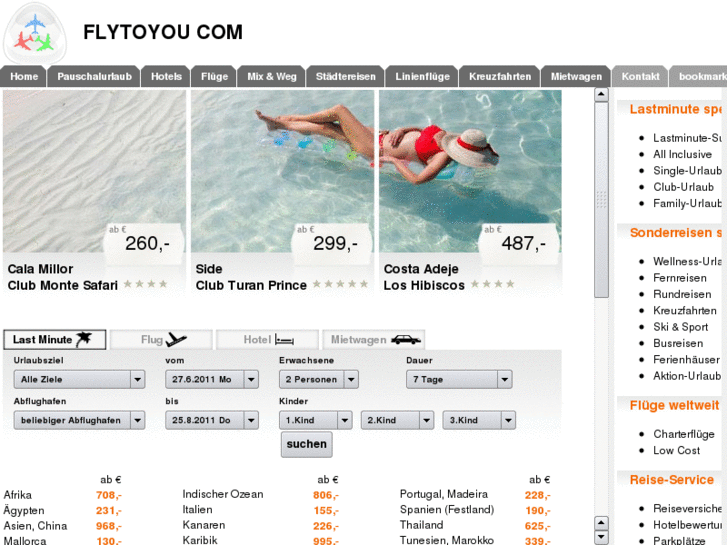Viewport: 727px width, 545px height.
Task: Select the Last Minute search tab
Action: point(55,340)
